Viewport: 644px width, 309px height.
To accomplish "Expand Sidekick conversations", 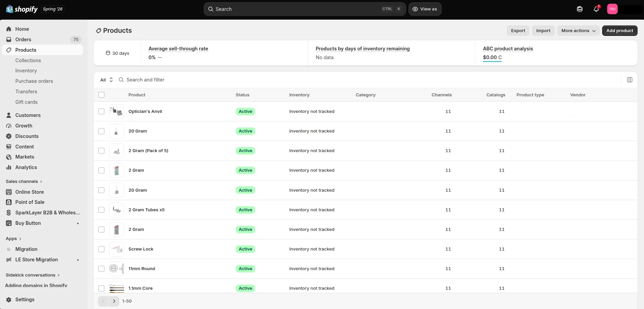I will [x=33, y=275].
